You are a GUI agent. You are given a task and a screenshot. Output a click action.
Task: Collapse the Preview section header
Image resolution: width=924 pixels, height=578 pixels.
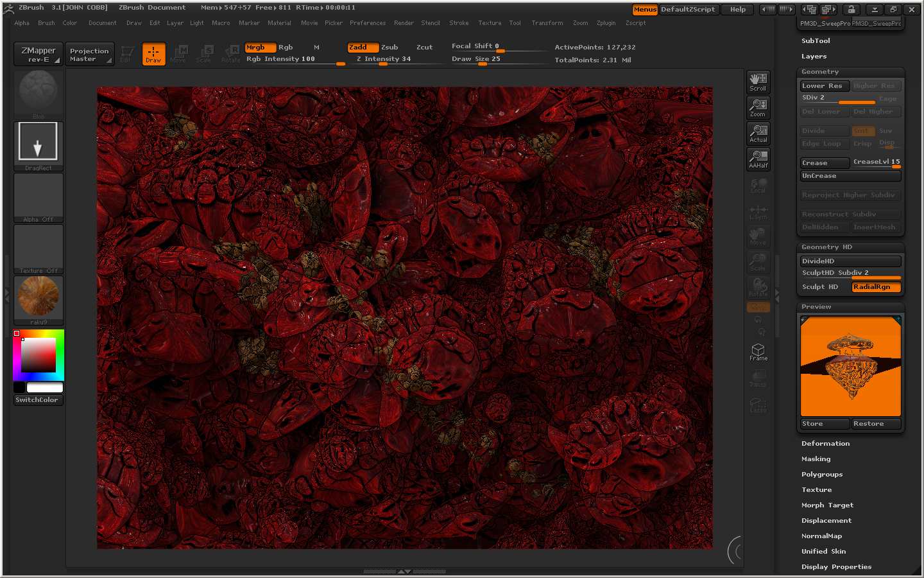click(850, 307)
